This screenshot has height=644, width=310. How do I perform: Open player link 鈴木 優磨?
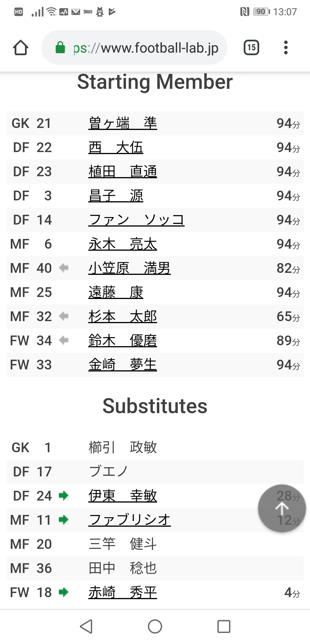point(123,341)
